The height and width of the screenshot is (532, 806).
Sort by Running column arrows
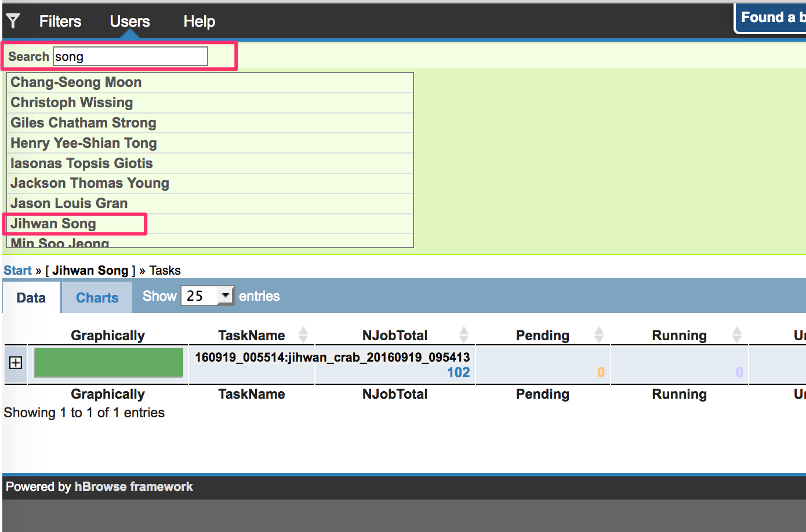(736, 335)
